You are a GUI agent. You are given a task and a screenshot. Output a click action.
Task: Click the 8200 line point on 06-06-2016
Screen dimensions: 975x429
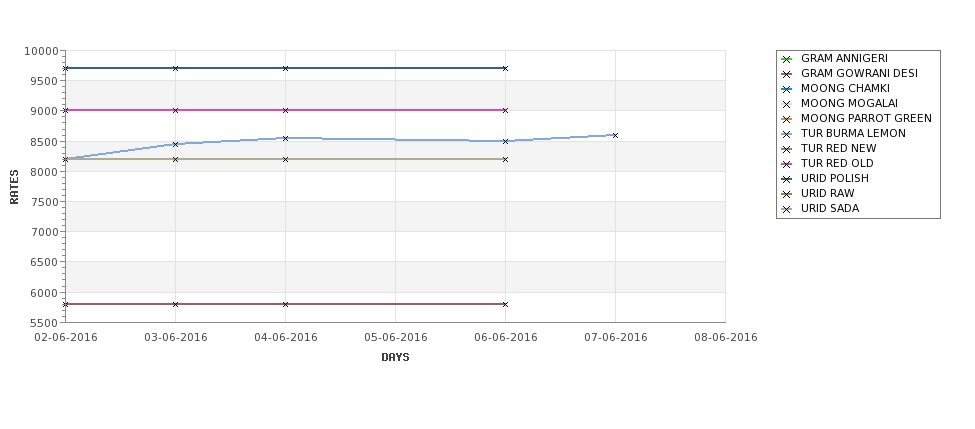click(x=506, y=159)
